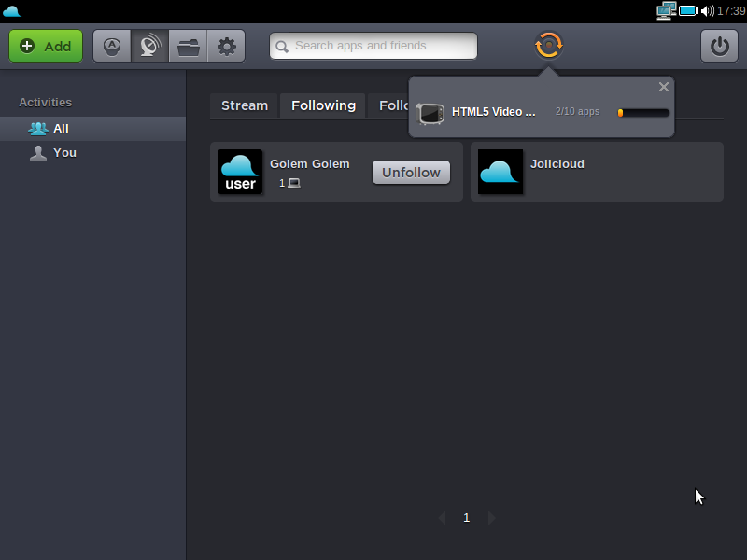747x560 pixels.
Task: Open the files folder icon
Action: pyautogui.click(x=189, y=46)
